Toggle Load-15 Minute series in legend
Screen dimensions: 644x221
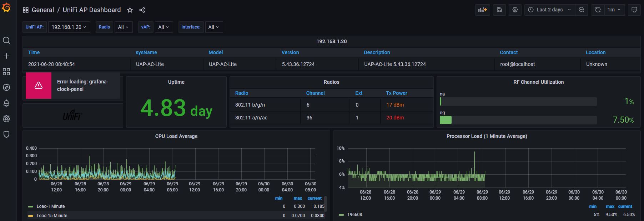[x=52, y=216]
